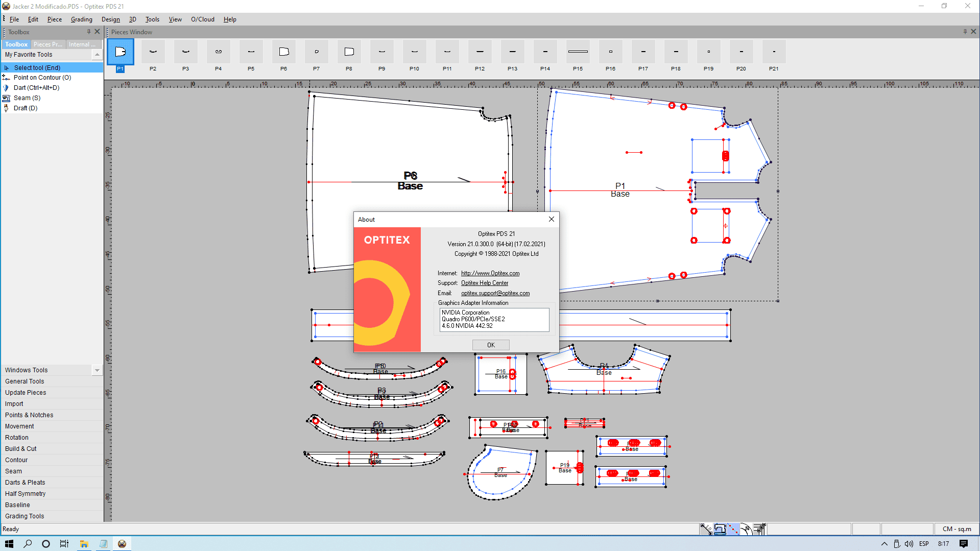Click the CM - sq.m units indicator

pos(957,529)
